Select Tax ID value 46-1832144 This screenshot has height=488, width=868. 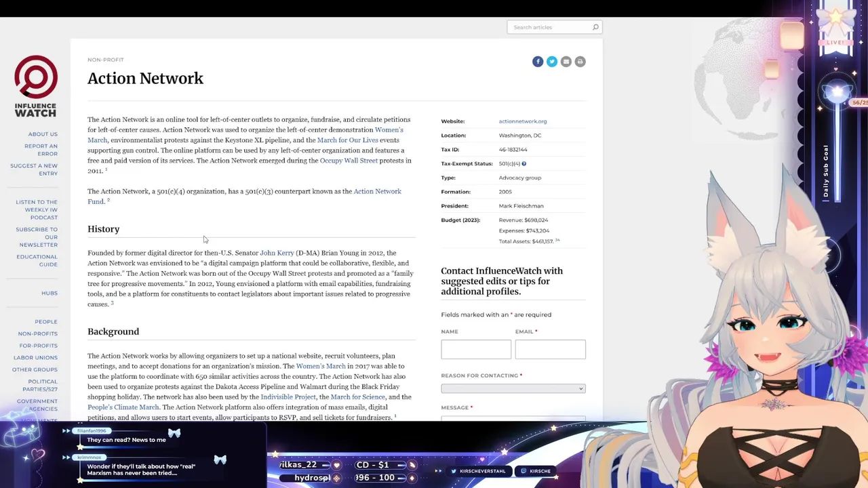tap(513, 150)
